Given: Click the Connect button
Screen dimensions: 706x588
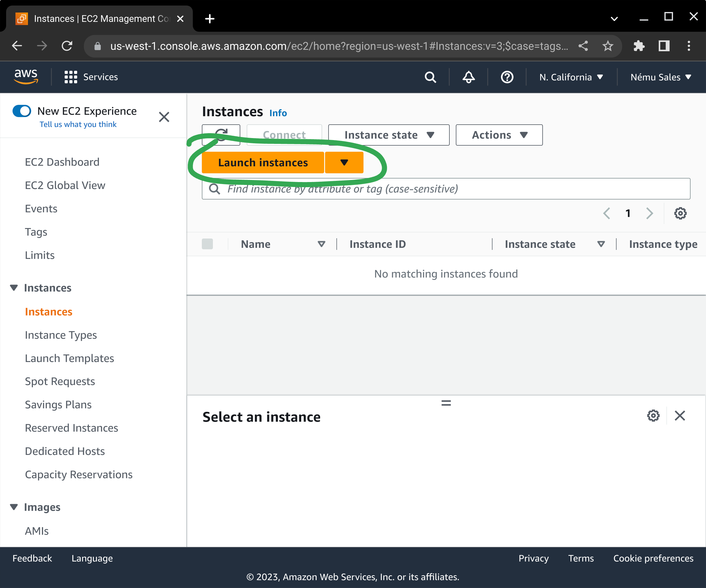Looking at the screenshot, I should pos(284,135).
